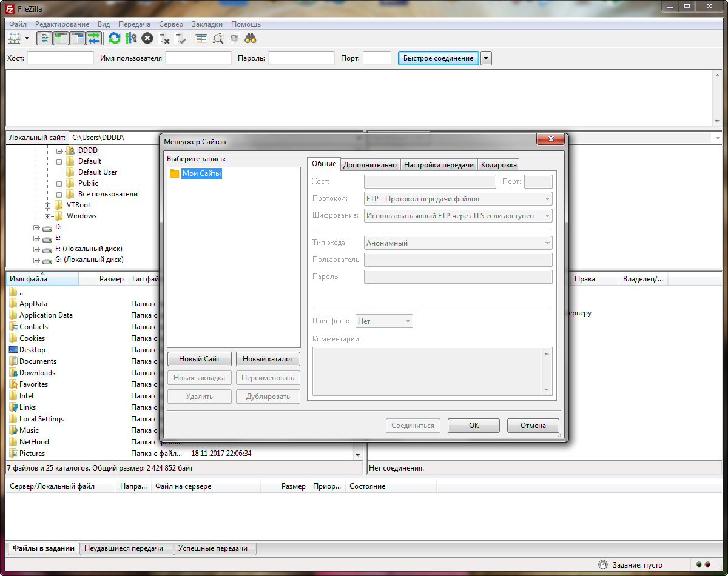
Task: Click the reconnect to last server icon
Action: pyautogui.click(x=180, y=38)
